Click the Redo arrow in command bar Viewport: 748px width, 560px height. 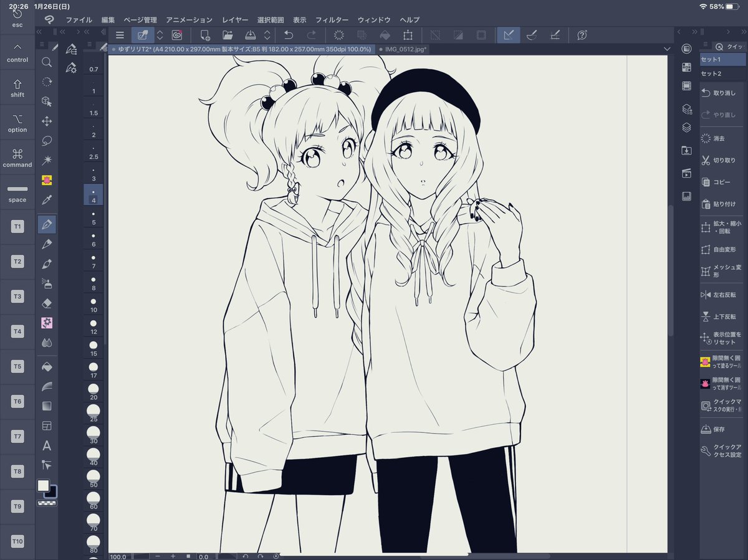point(310,36)
